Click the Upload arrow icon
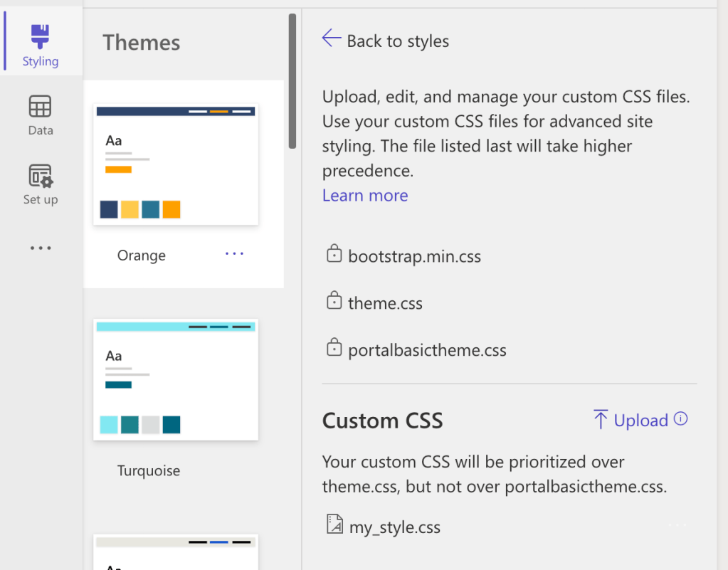This screenshot has height=570, width=728. [601, 420]
